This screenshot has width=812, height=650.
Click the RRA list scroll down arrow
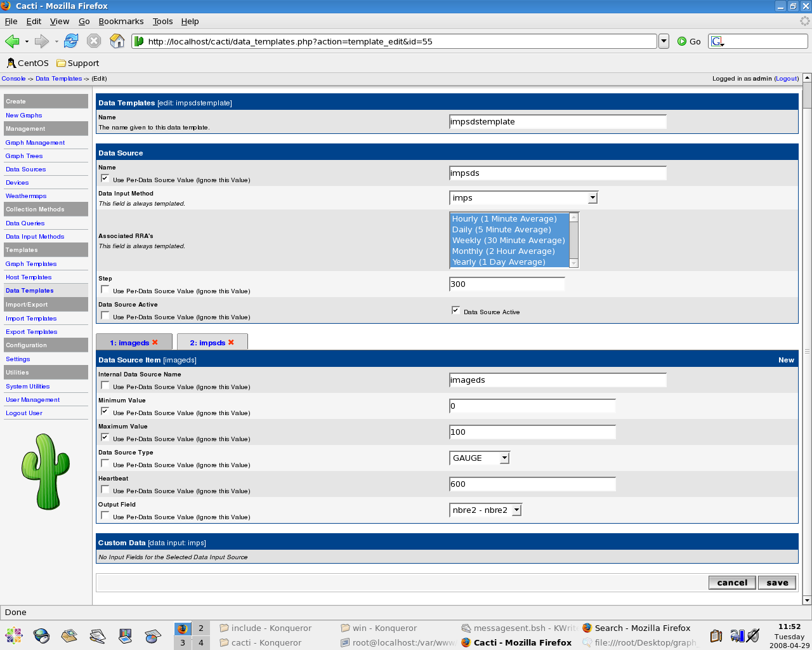[x=574, y=263]
